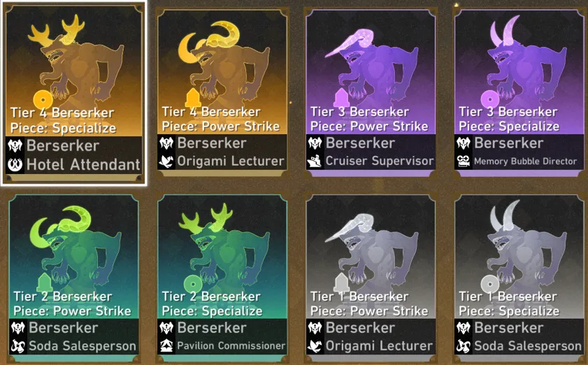Click the Berserker icon on Tier 3 Specialize card
The width and height of the screenshot is (588, 365).
coord(464,143)
